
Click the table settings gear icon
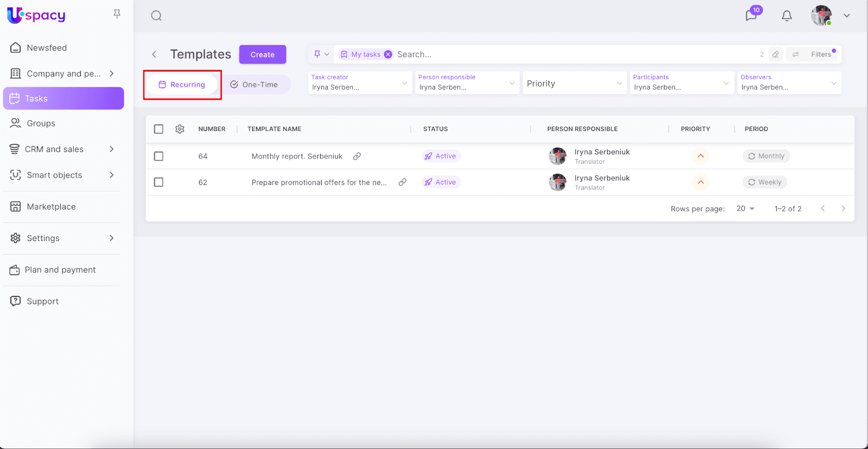[180, 129]
